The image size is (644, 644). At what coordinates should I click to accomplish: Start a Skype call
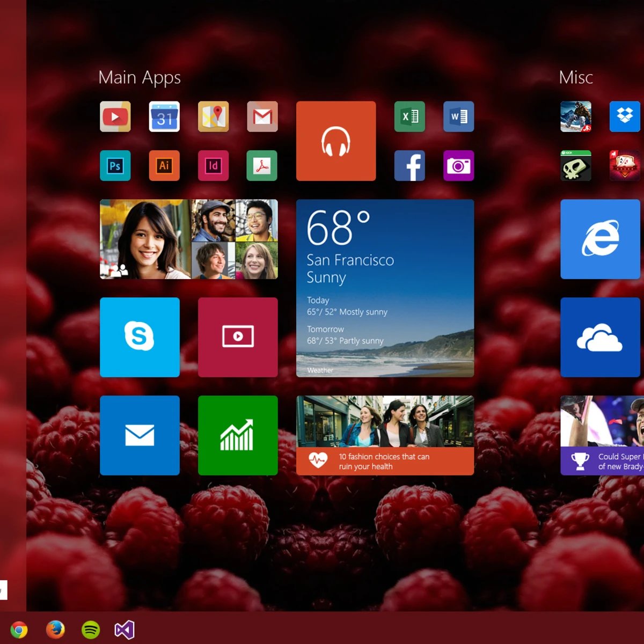coord(140,338)
